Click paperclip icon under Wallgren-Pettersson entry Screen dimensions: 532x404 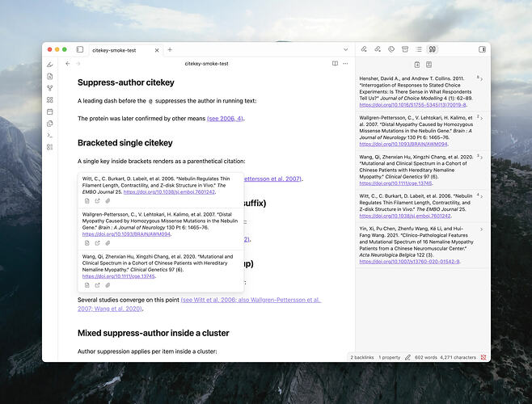pyautogui.click(x=108, y=243)
